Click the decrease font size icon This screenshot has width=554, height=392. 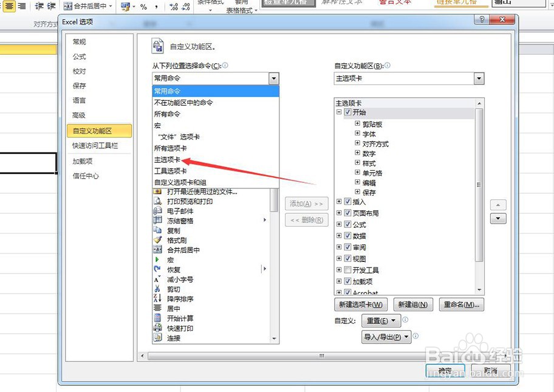157,279
